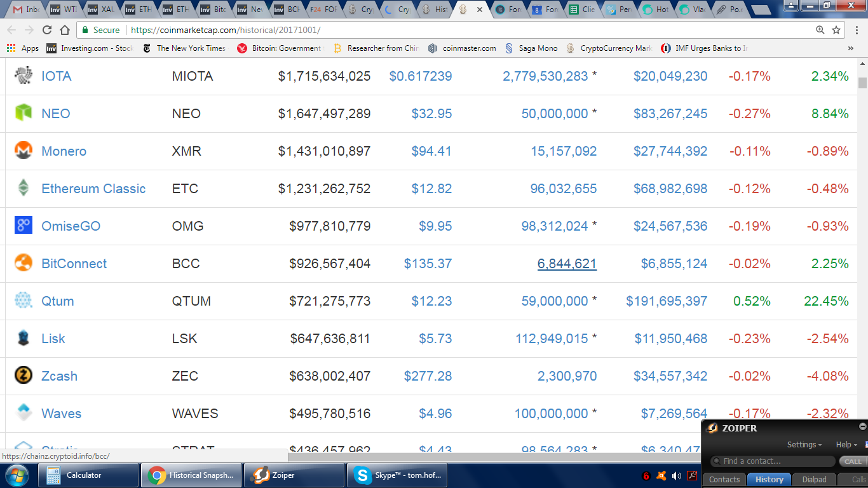
Task: Open the Investing.com Stock bookmark
Action: (90, 48)
